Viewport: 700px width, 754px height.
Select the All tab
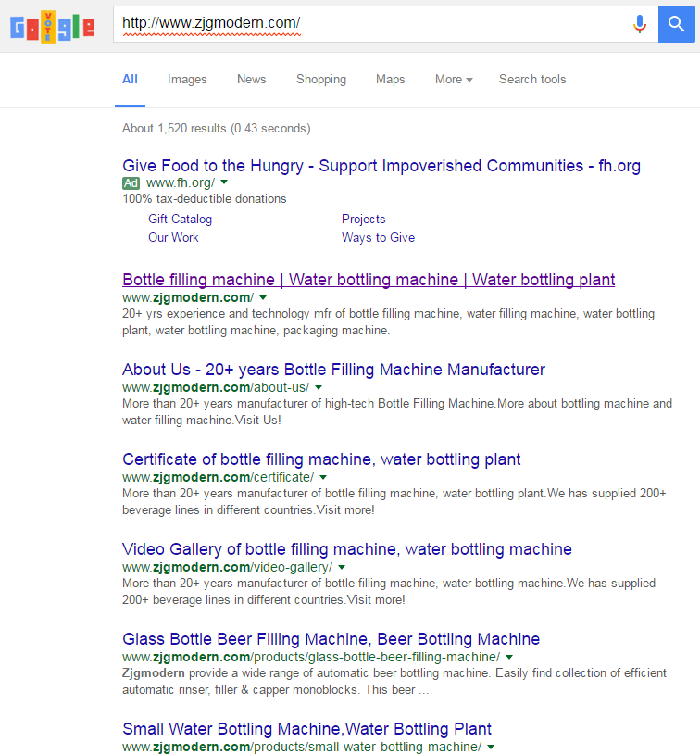[130, 80]
